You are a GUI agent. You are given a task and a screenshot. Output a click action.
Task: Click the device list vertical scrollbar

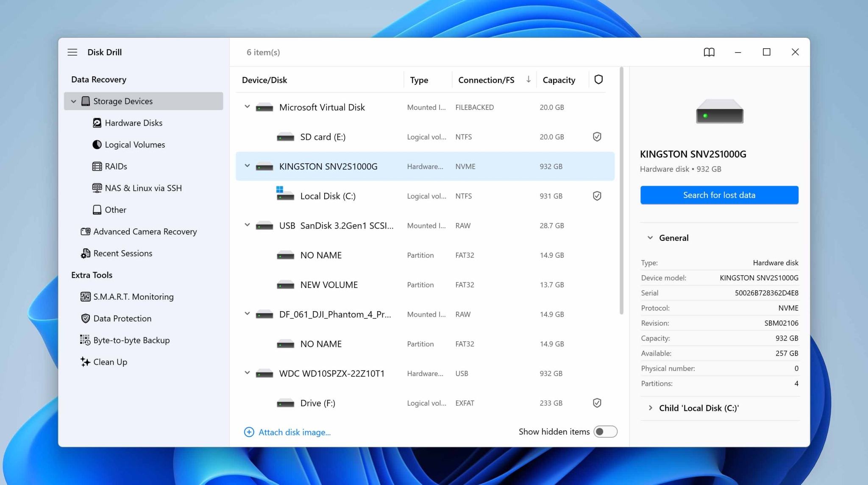[621, 191]
